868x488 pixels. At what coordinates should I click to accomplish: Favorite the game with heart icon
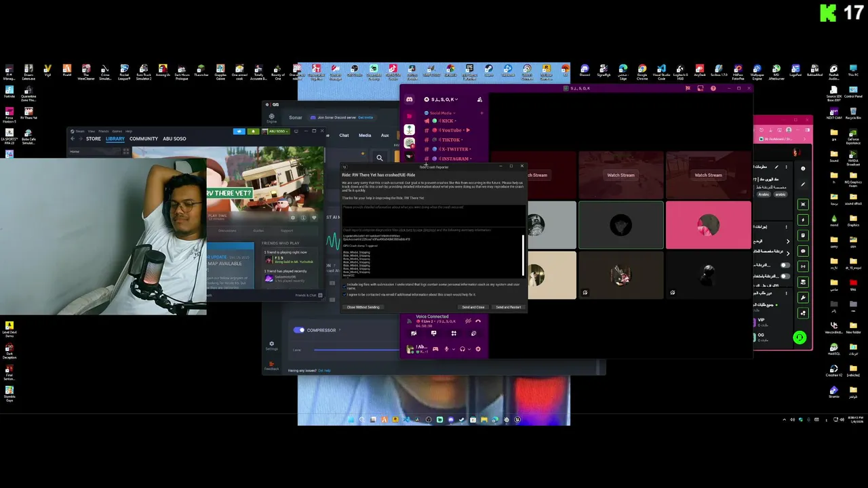click(313, 218)
